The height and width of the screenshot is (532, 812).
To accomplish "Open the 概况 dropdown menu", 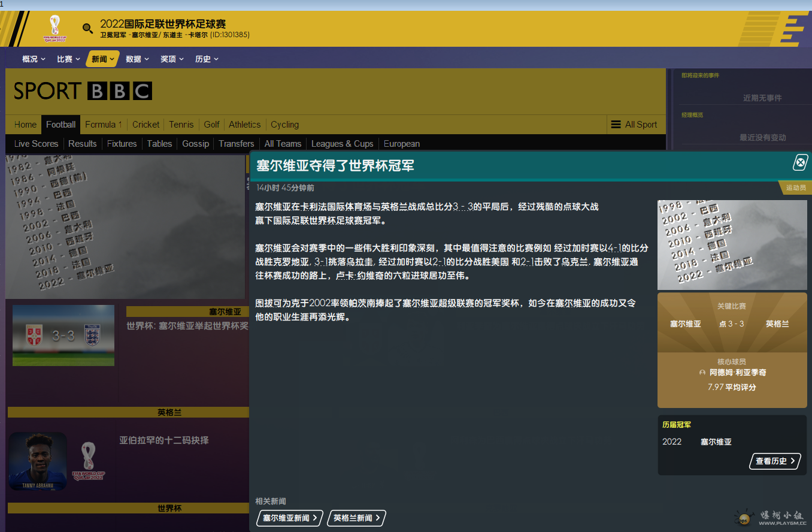I will pyautogui.click(x=34, y=59).
